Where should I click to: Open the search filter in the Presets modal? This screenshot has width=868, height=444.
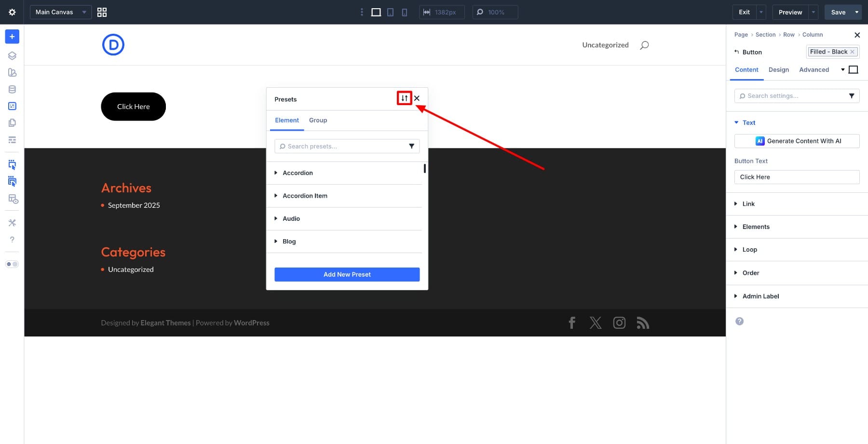point(411,146)
